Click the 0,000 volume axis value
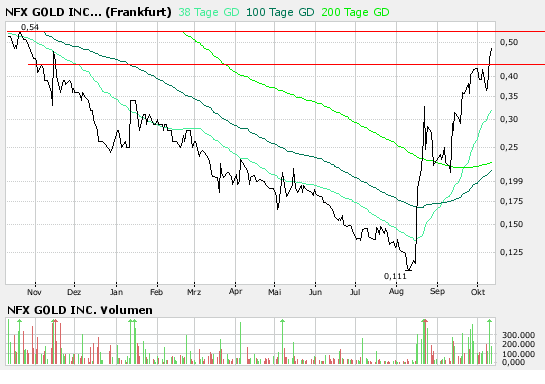This screenshot has height=384, width=545. (513, 362)
